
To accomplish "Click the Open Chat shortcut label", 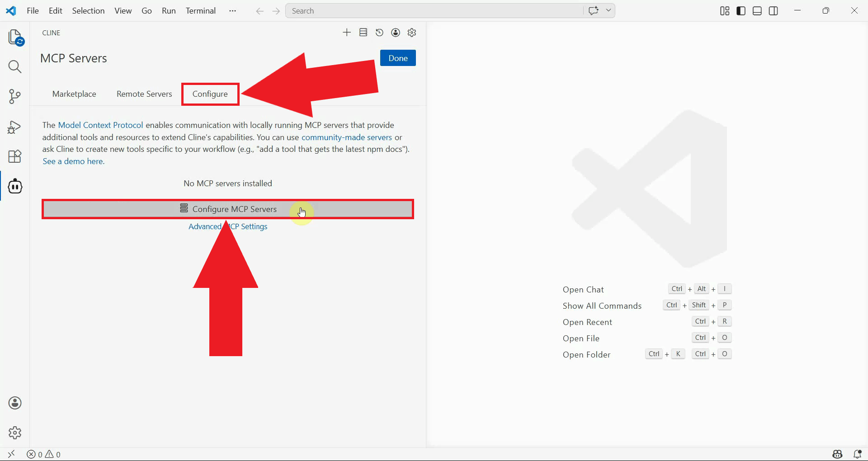I will click(583, 290).
